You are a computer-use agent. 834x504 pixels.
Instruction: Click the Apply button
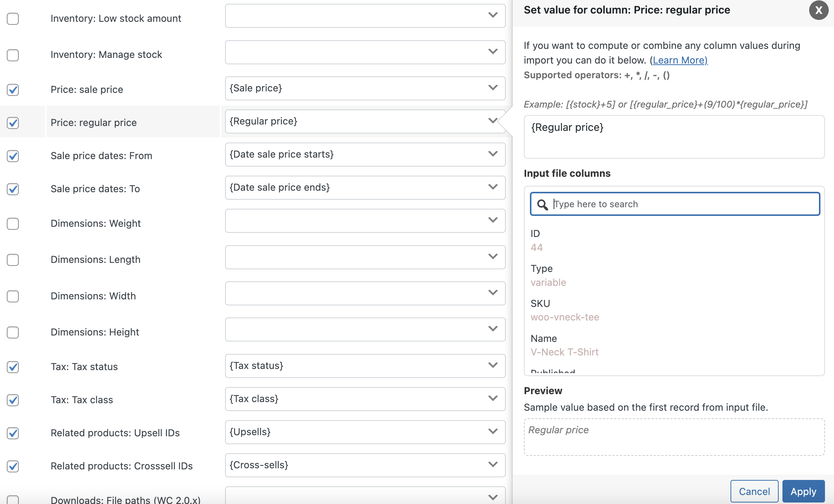[804, 491]
